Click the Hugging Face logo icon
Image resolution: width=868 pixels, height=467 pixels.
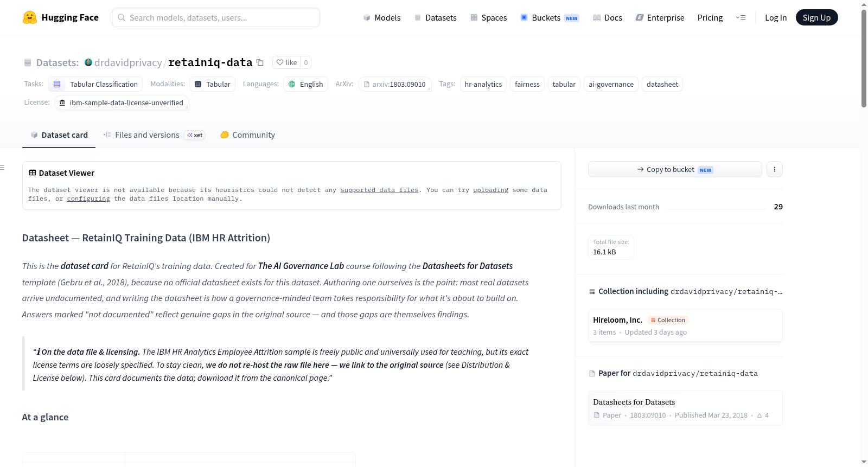[30, 17]
